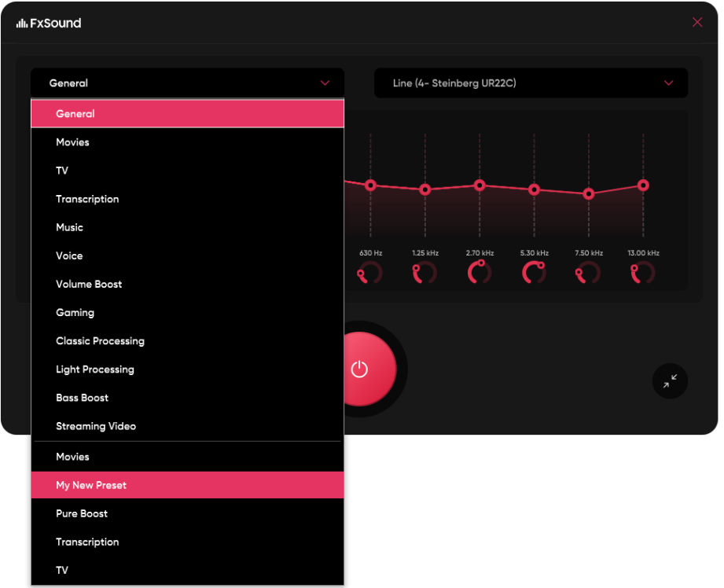Click the collapse-to-mini-view arrows icon
The height and width of the screenshot is (588, 724).
tap(670, 381)
